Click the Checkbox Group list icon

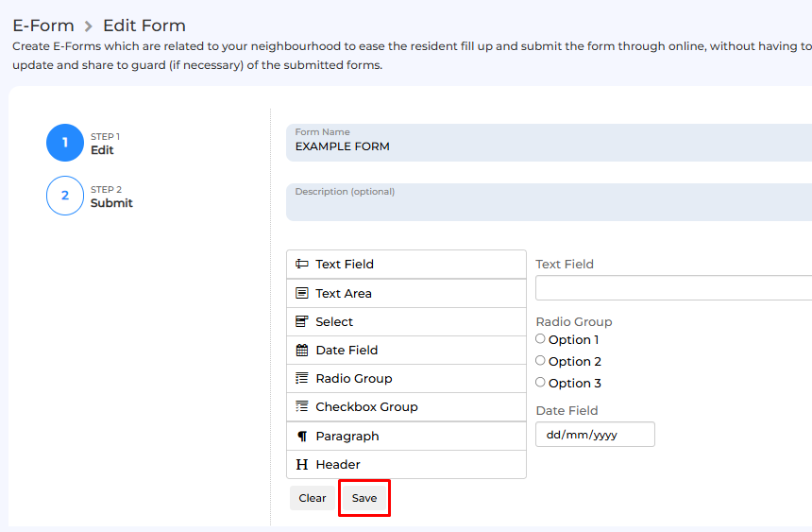point(302,406)
